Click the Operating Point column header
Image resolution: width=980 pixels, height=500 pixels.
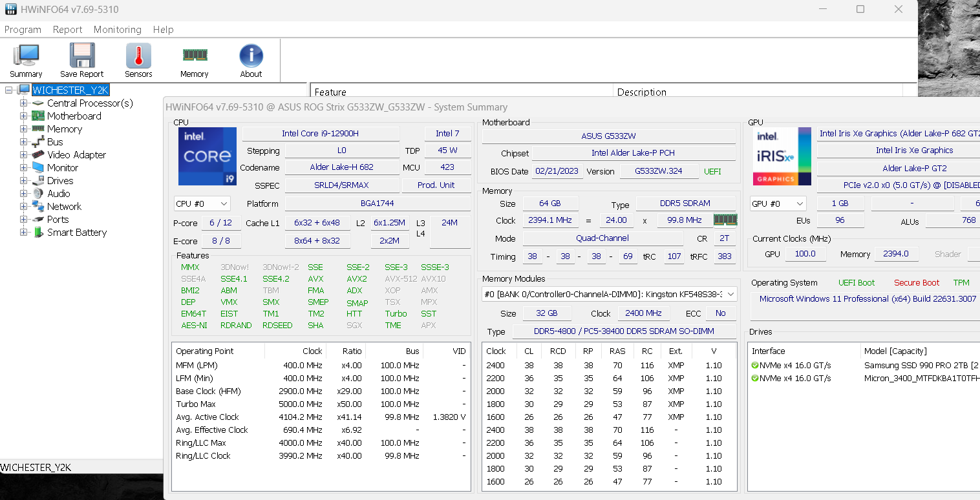(218, 351)
